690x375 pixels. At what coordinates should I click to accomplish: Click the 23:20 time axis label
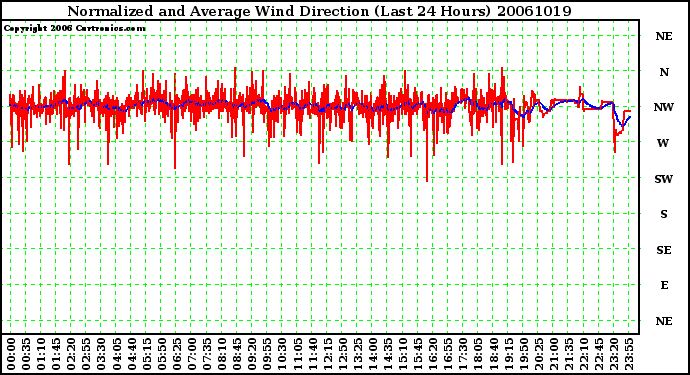(613, 354)
